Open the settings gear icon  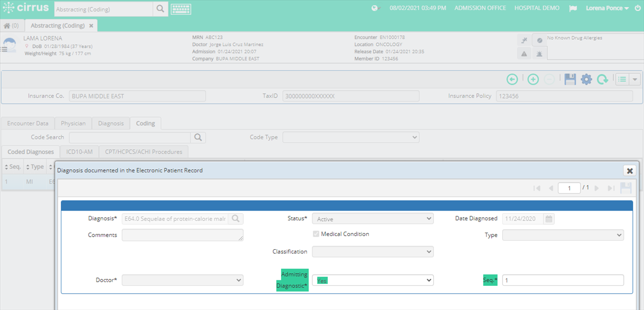[586, 79]
